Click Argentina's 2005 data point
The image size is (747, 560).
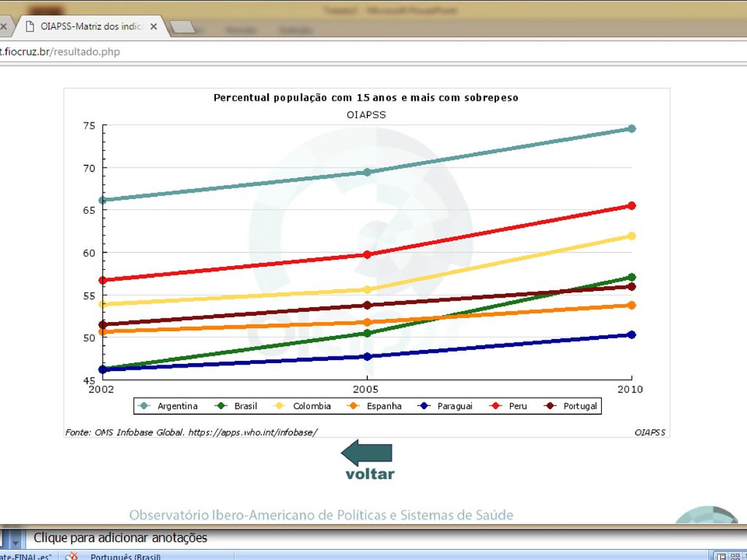368,172
